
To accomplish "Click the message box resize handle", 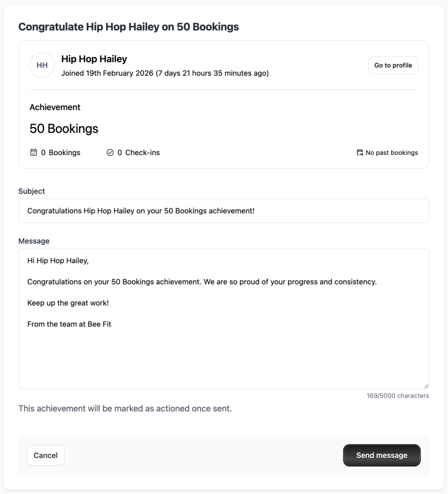I will [x=426, y=386].
